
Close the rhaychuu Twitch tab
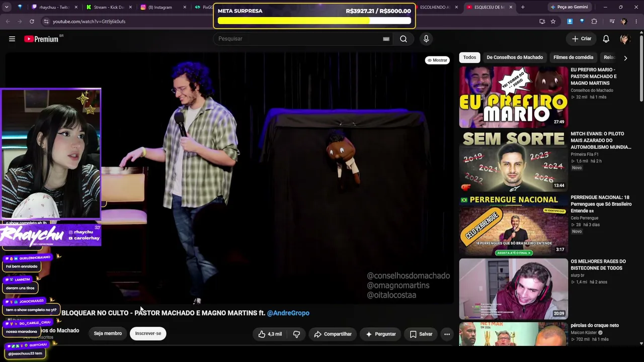point(76,7)
